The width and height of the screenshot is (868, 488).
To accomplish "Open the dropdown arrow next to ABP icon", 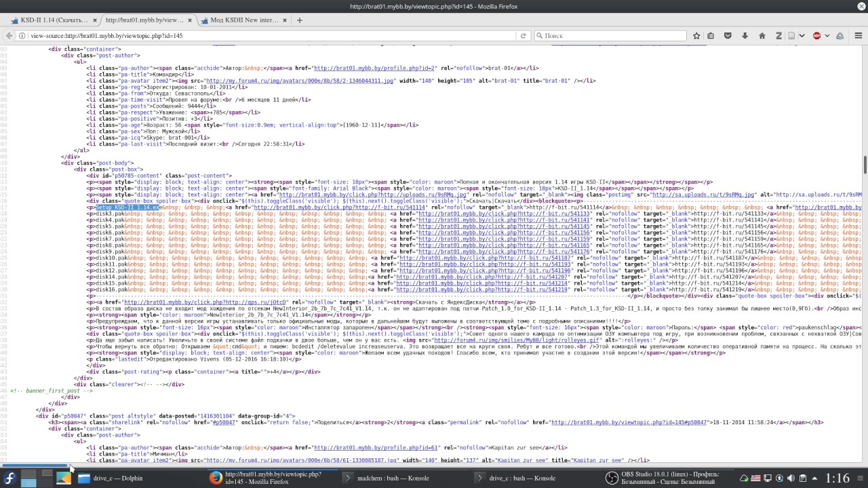I will tap(827, 35).
